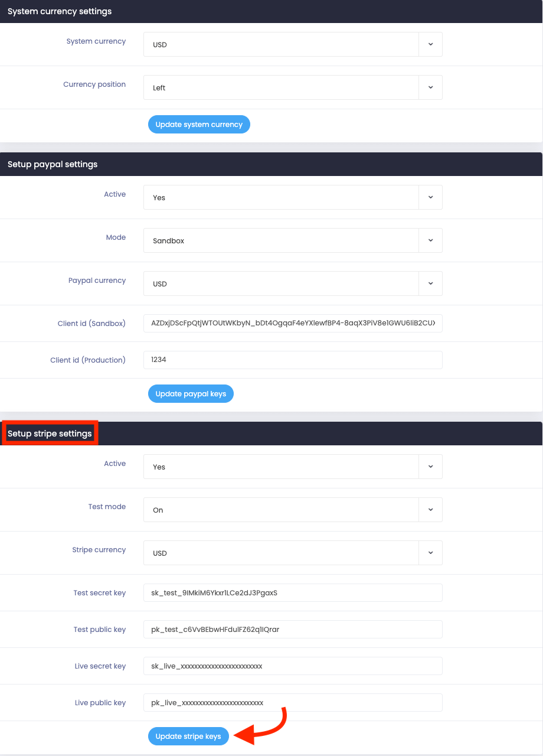
Task: Click the "System currency settings" heading
Action: click(x=60, y=11)
